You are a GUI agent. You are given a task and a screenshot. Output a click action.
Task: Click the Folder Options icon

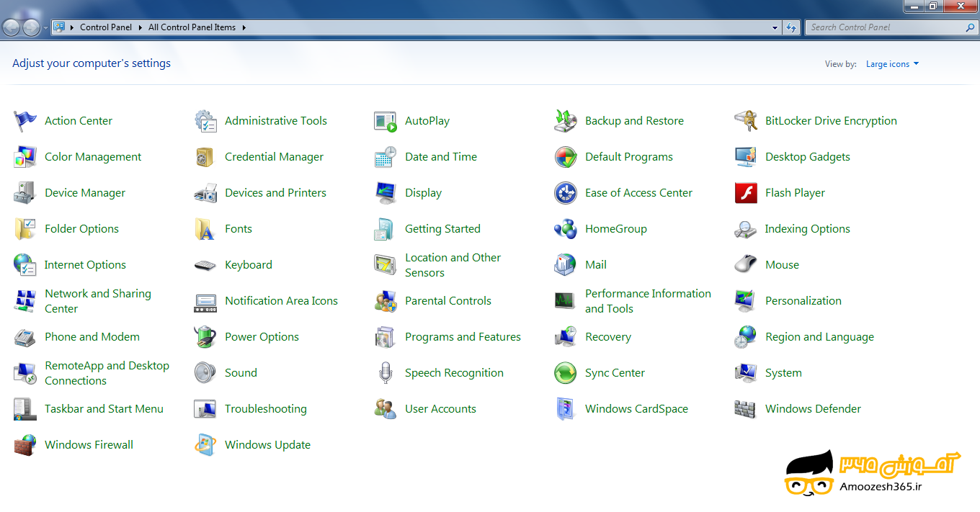click(x=25, y=229)
